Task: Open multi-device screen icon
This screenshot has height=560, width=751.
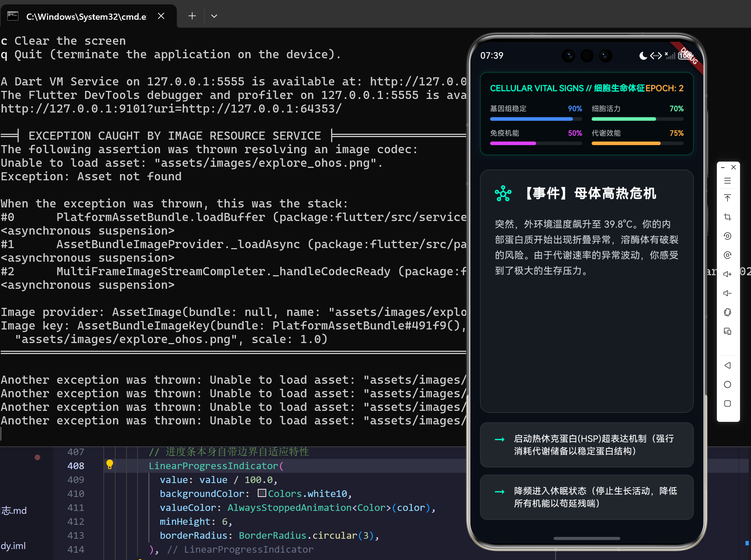Action: point(728,331)
